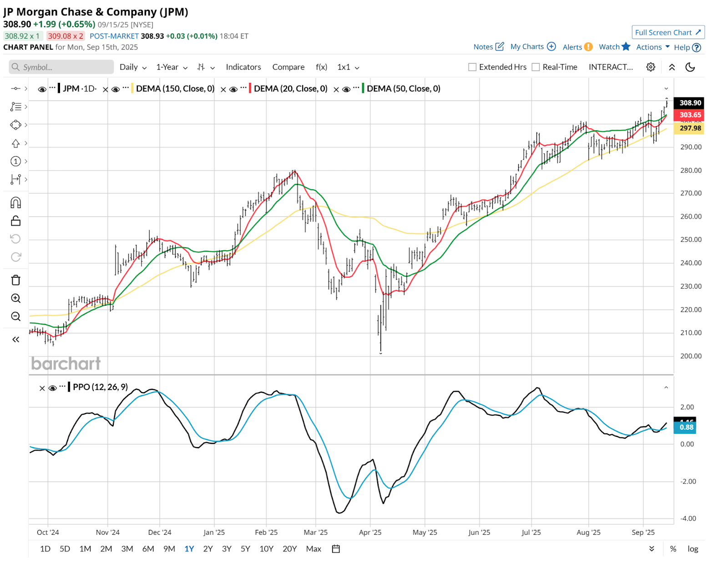
Task: Choose the shapes drawing tool
Action: point(15,125)
